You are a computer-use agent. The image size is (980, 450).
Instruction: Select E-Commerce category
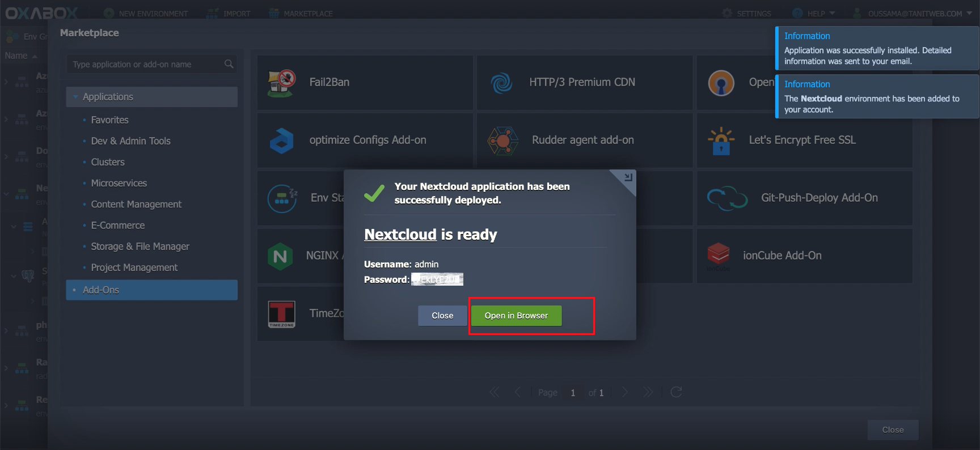pyautogui.click(x=118, y=225)
